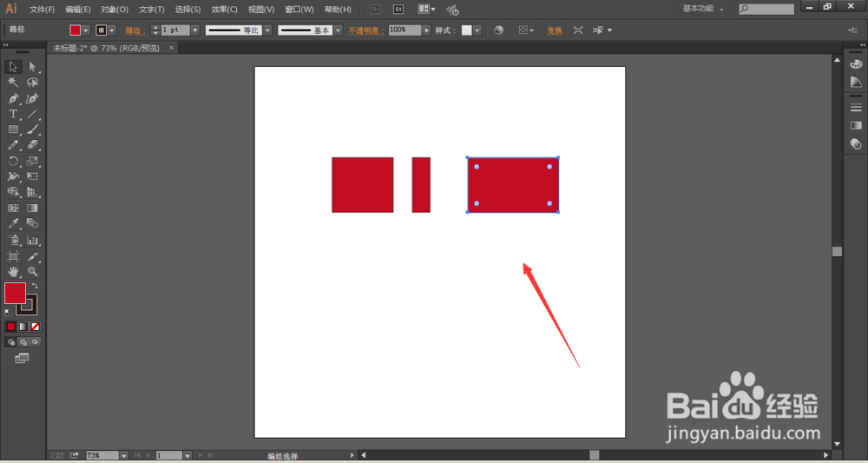868x463 pixels.
Task: Click the red Fill swatch in toolbox
Action: [15, 293]
